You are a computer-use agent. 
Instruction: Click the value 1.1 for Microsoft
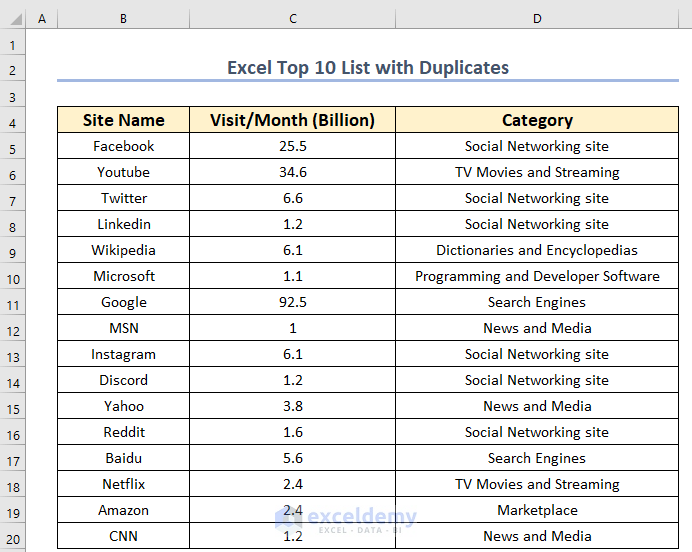293,276
